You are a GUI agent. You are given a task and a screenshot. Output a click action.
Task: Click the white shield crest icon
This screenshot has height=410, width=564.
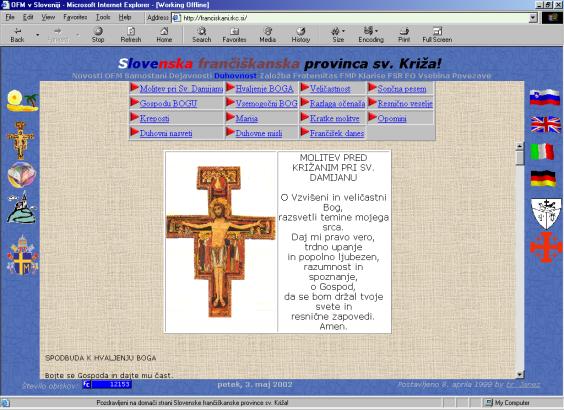[x=546, y=214]
